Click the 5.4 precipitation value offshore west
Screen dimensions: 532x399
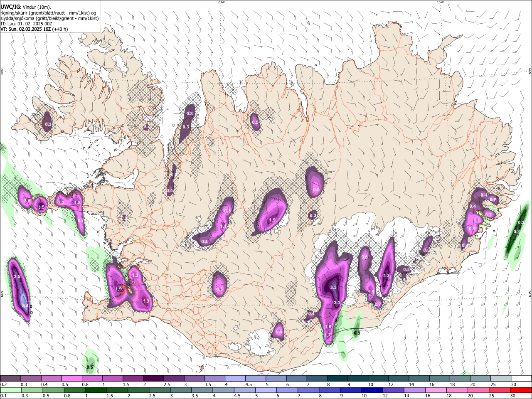click(25, 306)
